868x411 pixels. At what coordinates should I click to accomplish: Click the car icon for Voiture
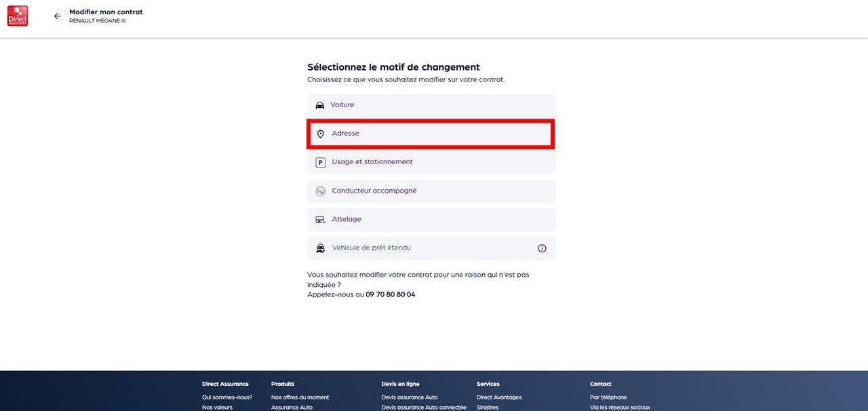[x=320, y=106]
